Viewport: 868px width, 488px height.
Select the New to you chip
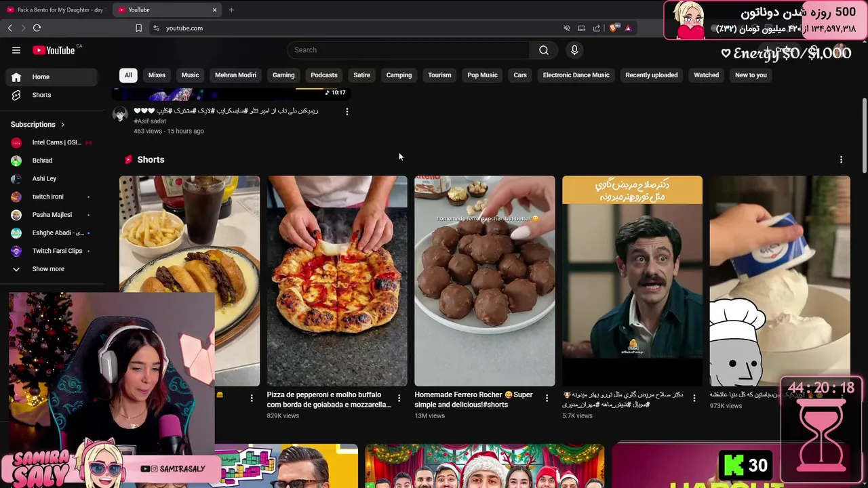751,75
